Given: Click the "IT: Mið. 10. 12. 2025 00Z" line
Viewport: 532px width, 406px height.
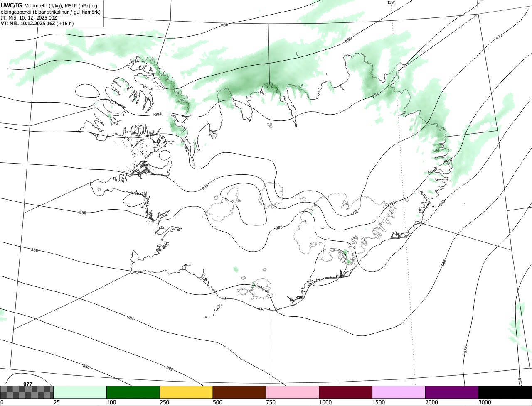Looking at the screenshot, I should 29,17.
